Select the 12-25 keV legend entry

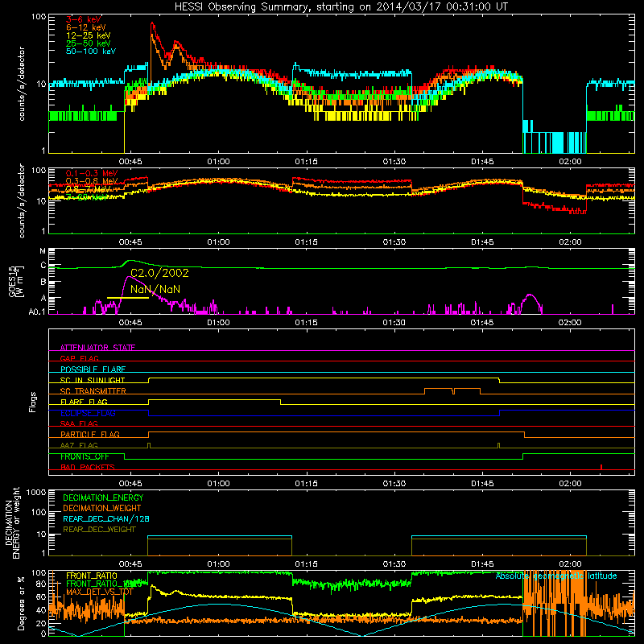coord(88,35)
